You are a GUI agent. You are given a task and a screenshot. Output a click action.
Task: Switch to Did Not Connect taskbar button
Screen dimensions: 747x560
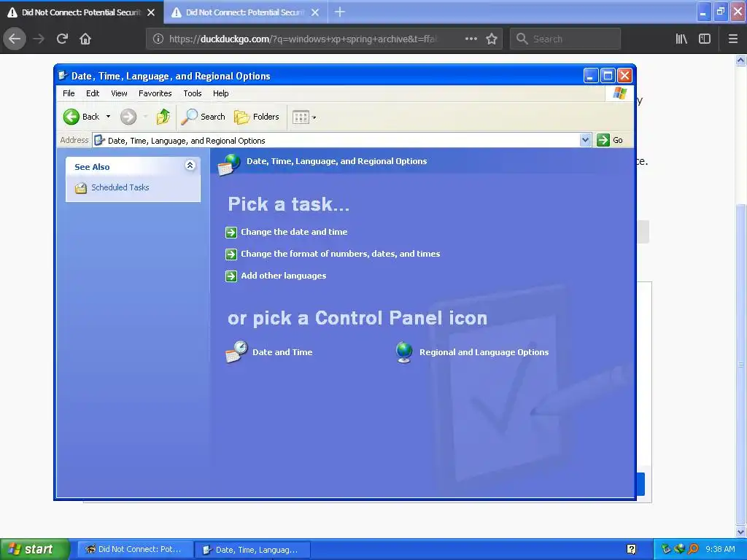click(135, 550)
